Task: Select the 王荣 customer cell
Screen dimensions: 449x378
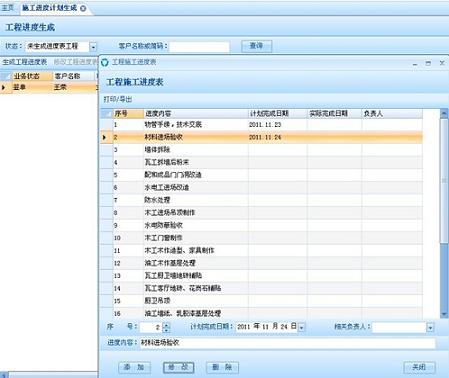Action: [74, 87]
